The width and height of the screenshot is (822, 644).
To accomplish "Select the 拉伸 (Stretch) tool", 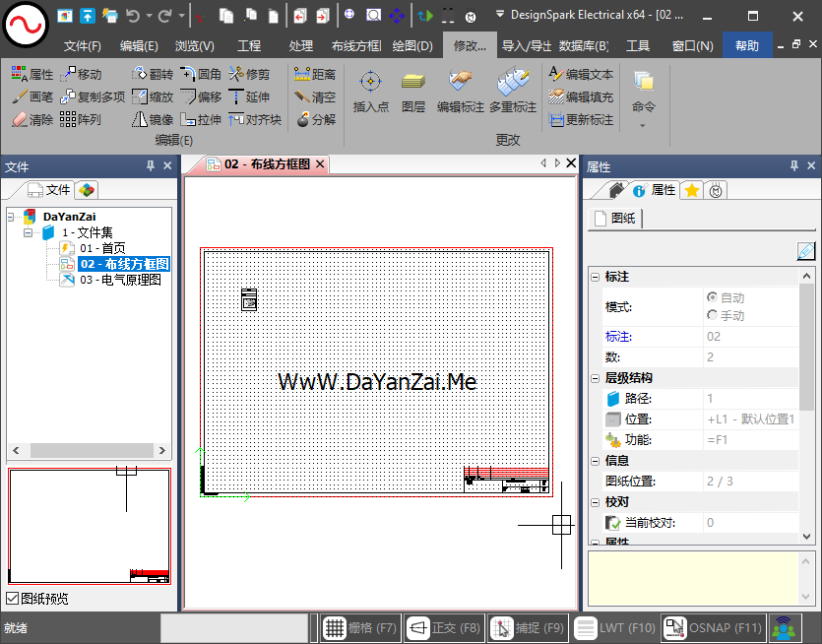I will coord(201,119).
